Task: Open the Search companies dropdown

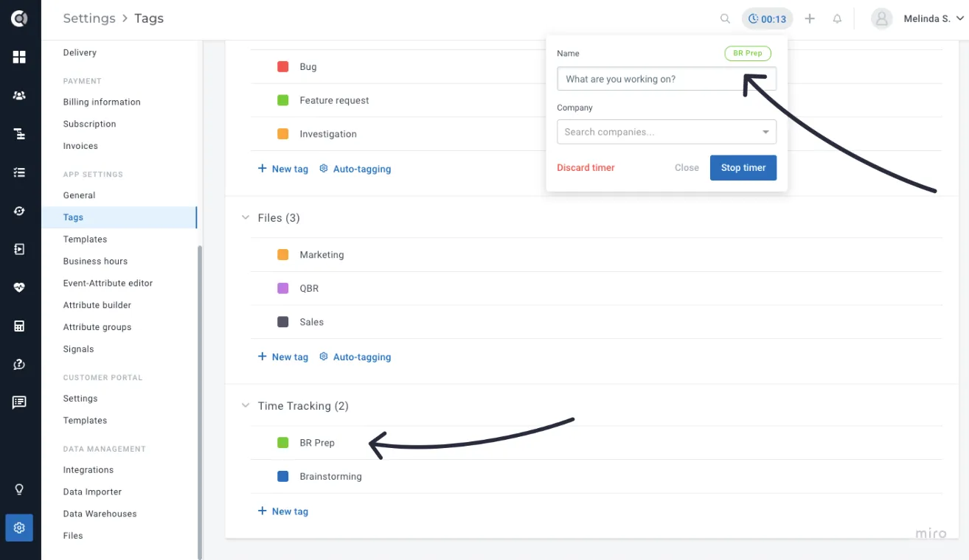Action: (667, 132)
